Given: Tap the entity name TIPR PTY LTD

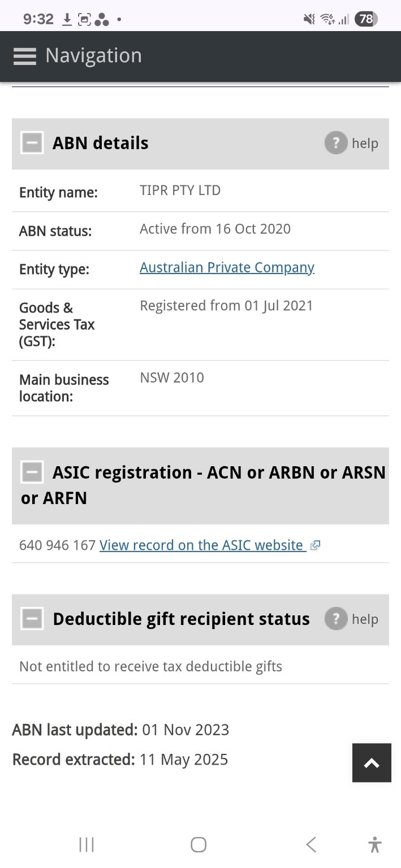Looking at the screenshot, I should 180,190.
